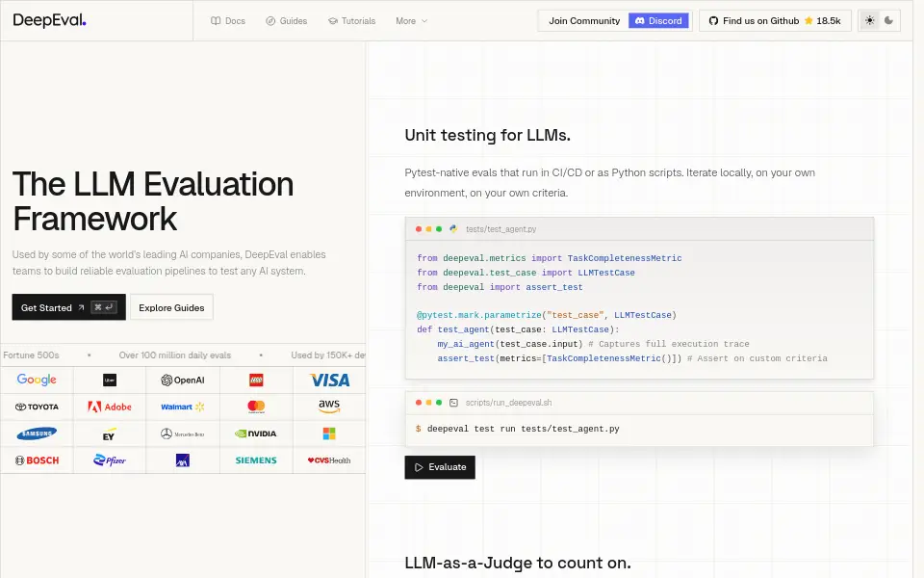
Task: Click the Bosch logo
Action: pos(37,460)
